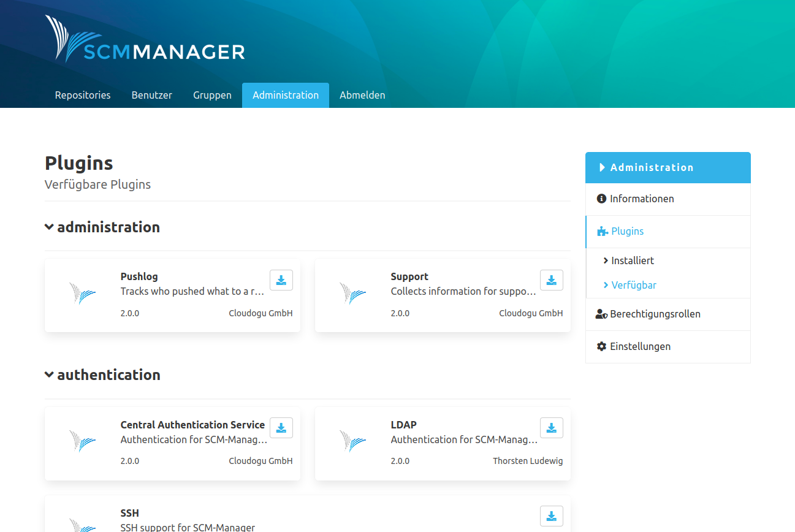Click the people icon next to Berechtigungsrollen
Image resolution: width=795 pixels, height=532 pixels.
tap(601, 314)
